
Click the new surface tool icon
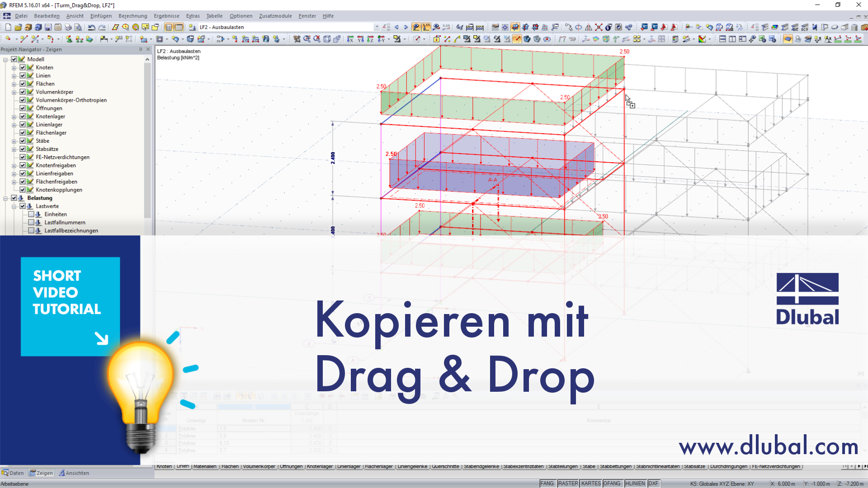tap(144, 39)
